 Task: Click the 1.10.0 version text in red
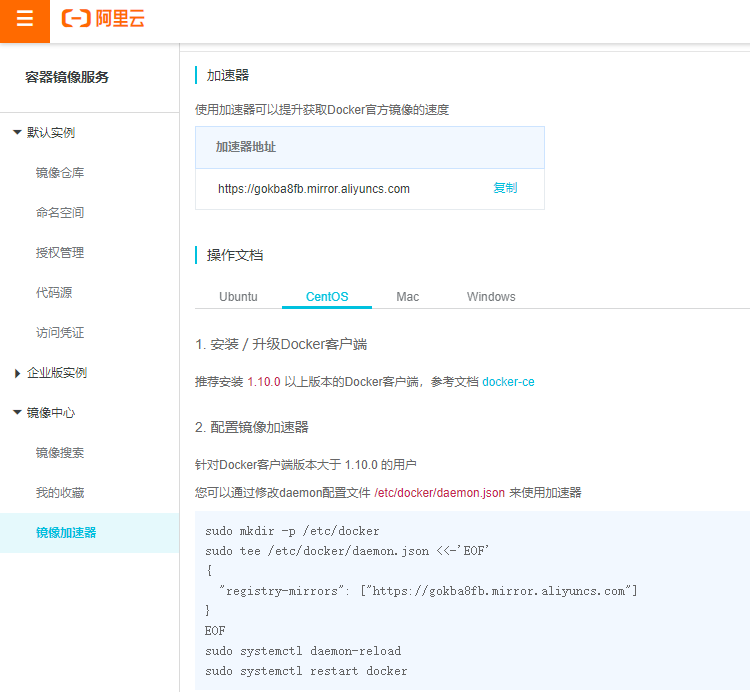click(x=264, y=382)
